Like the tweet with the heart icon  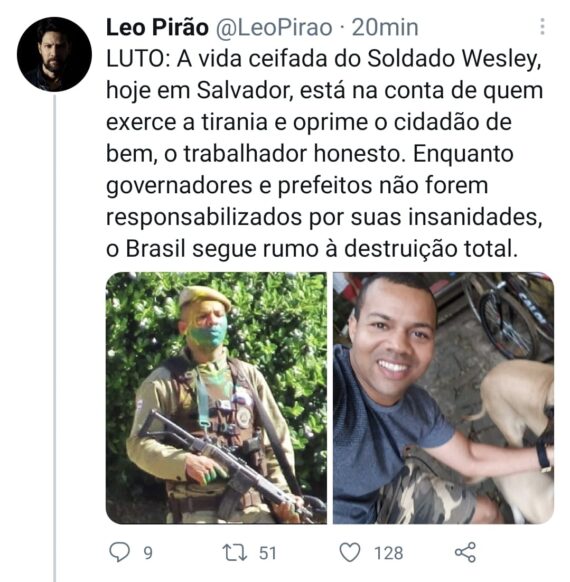click(350, 552)
